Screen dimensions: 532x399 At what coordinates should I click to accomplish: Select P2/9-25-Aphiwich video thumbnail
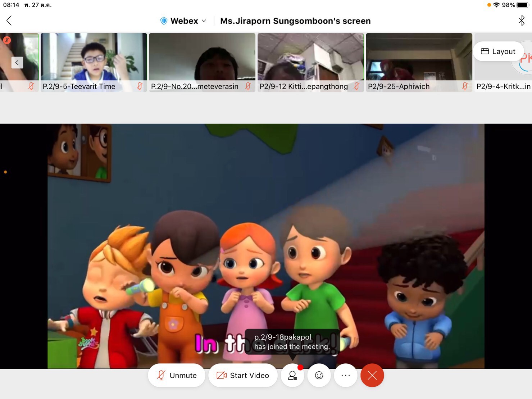(419, 62)
